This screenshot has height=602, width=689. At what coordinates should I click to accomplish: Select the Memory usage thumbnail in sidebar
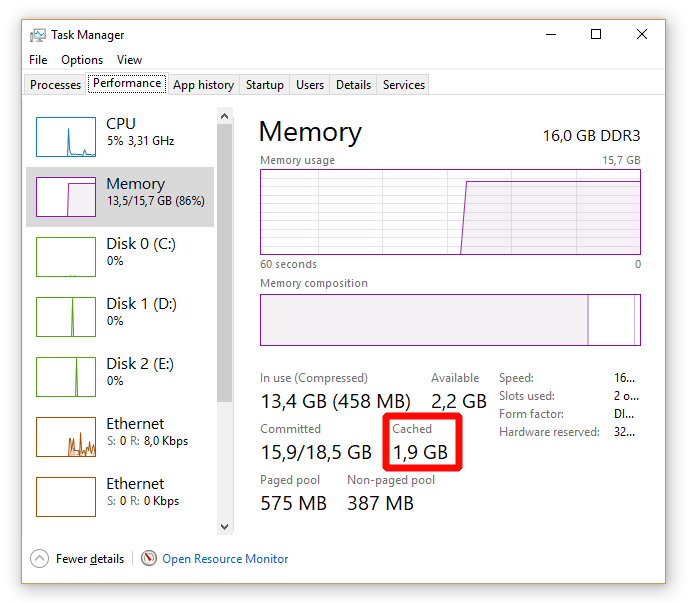tap(66, 197)
